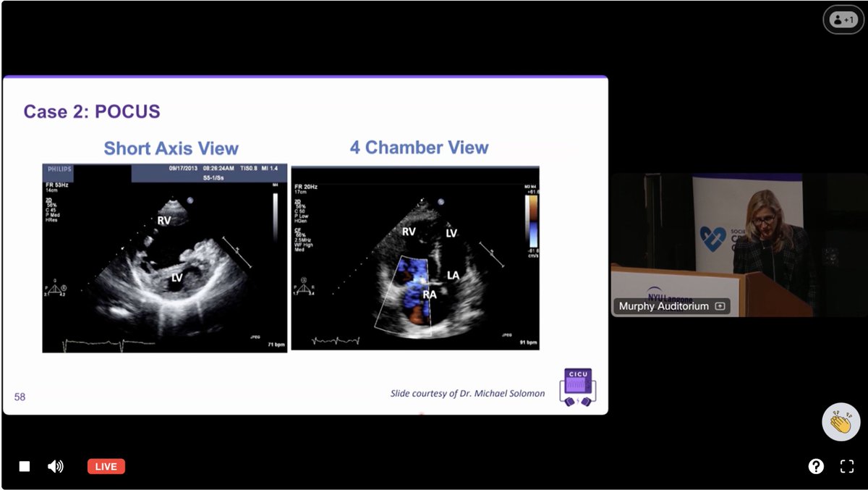Send applause with the clapping hands button

(841, 422)
